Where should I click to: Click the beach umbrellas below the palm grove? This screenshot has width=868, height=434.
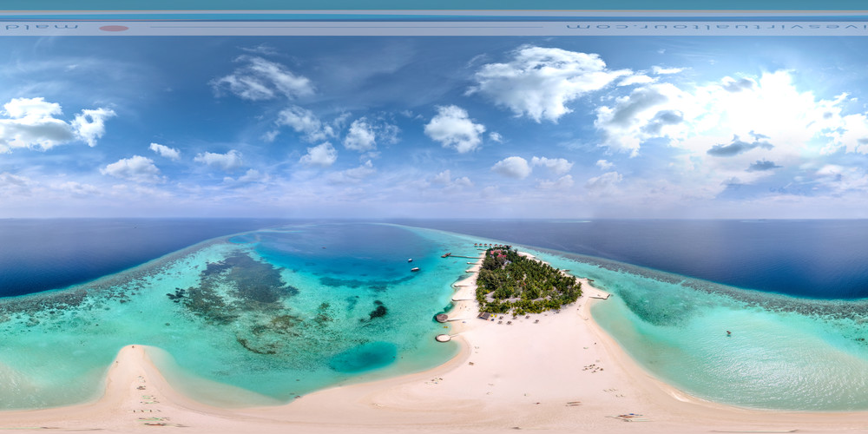(x=503, y=319)
